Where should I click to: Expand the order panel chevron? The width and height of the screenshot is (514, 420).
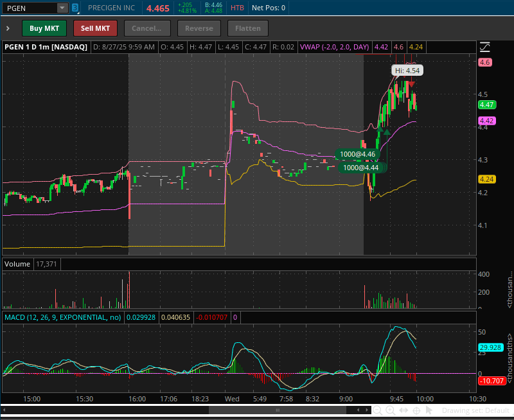[x=8, y=28]
